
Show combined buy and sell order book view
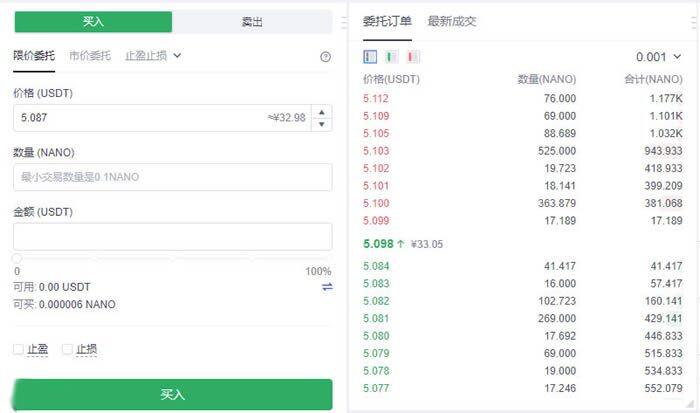point(371,57)
